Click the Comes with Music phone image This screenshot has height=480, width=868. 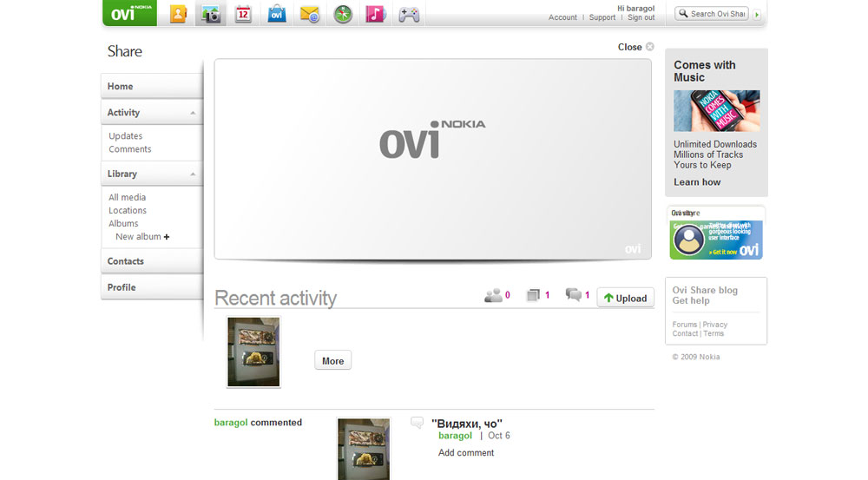coord(716,111)
